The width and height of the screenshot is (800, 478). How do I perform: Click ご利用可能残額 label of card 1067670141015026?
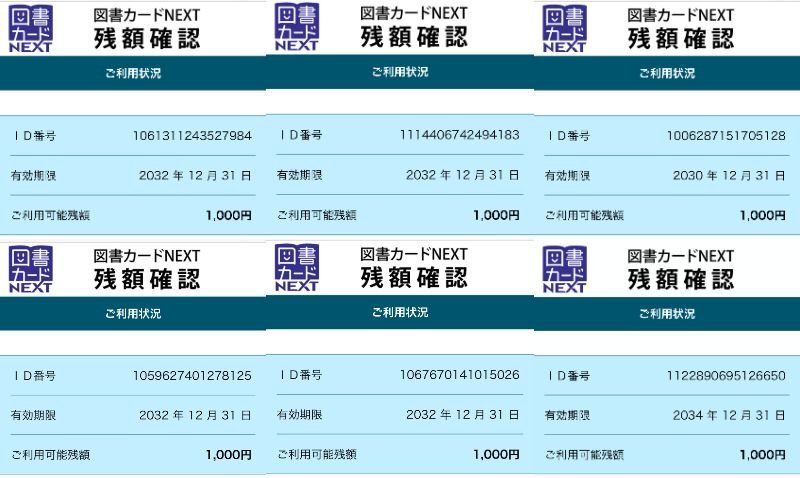point(317,454)
